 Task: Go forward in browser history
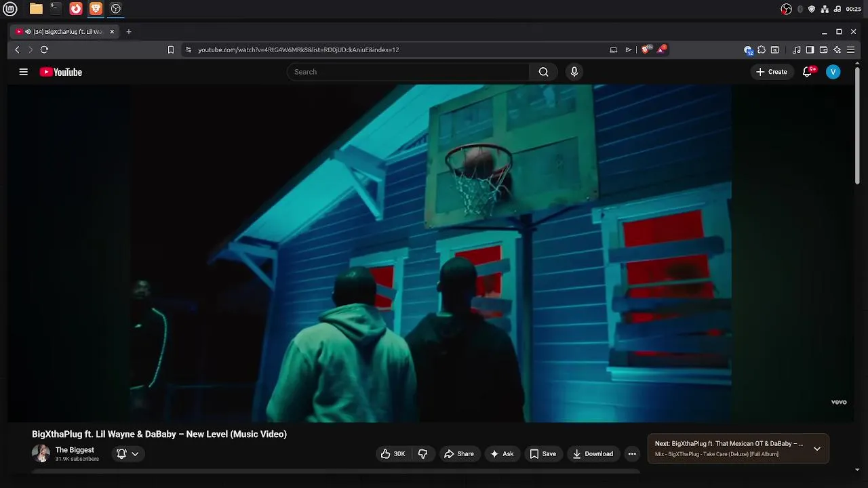point(30,49)
